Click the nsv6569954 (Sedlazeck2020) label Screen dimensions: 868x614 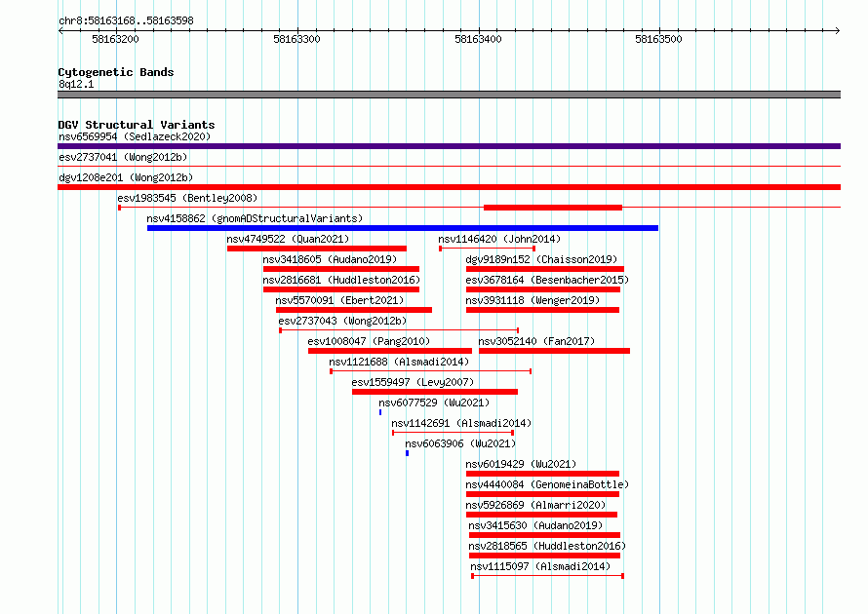pyautogui.click(x=135, y=136)
